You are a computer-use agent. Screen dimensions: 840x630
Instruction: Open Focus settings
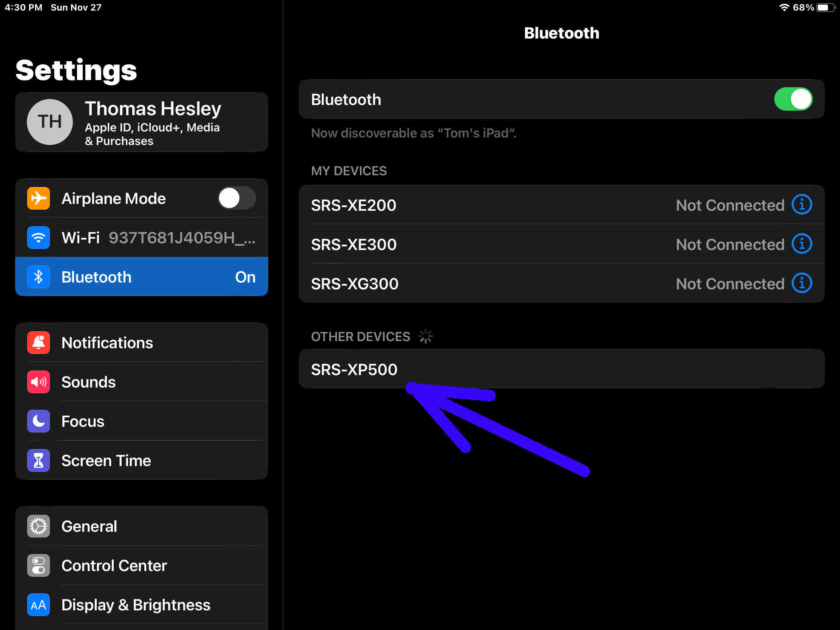click(142, 421)
